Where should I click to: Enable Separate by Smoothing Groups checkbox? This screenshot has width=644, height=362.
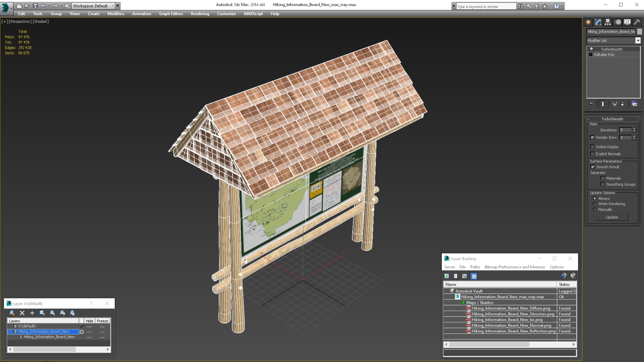(x=602, y=184)
